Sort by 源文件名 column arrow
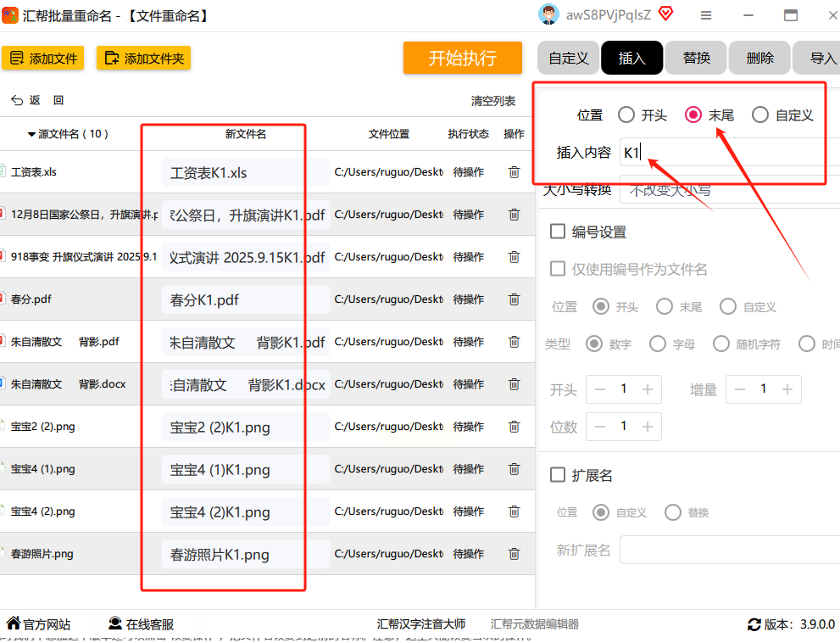Screen dimensions: 840x643 [31, 134]
